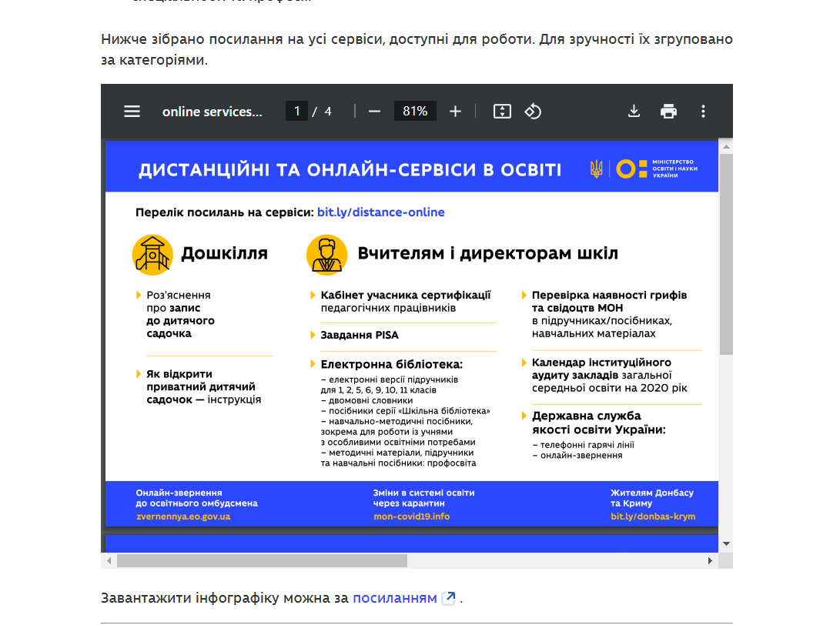This screenshot has height=625, width=840.
Task: Toggle fit to page view
Action: (502, 112)
